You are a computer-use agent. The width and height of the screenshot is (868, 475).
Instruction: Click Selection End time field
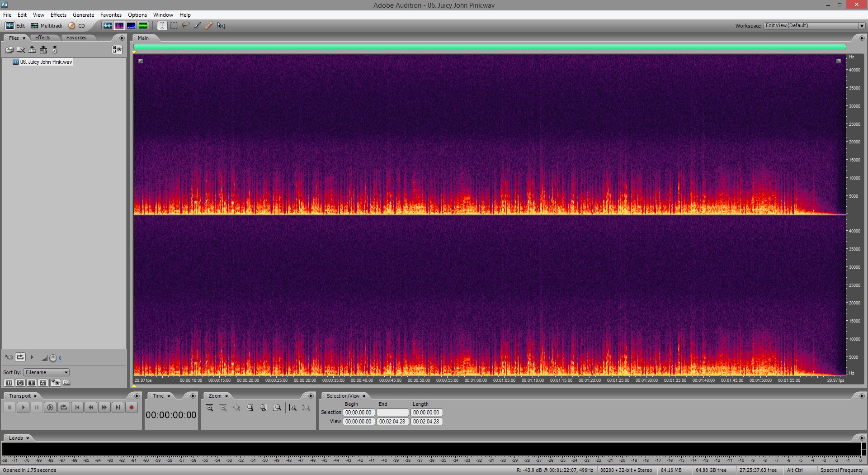393,413
